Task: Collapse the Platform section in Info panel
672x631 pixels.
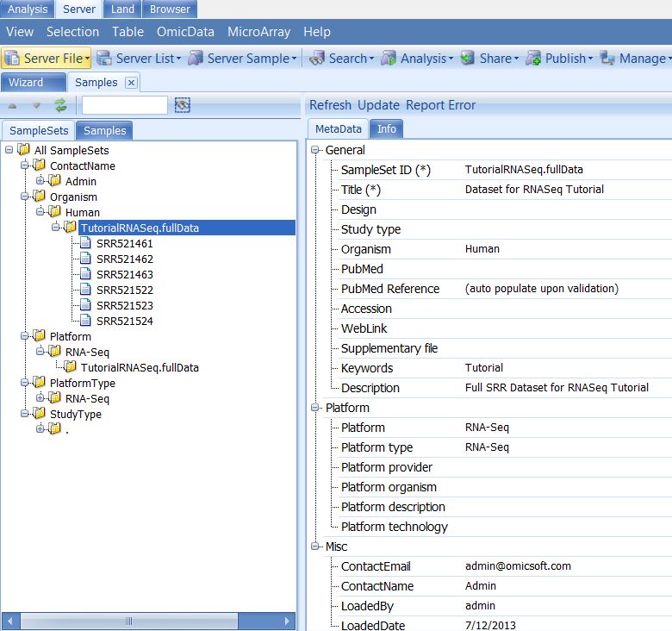Action: click(x=315, y=407)
